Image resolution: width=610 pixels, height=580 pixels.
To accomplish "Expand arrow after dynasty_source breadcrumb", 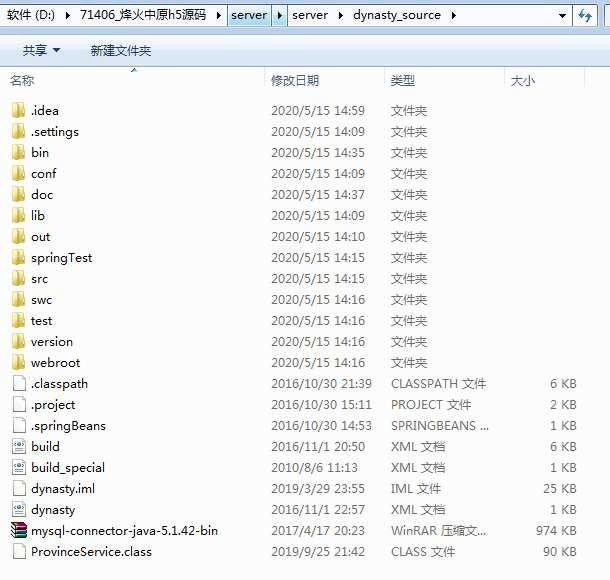I will [453, 16].
